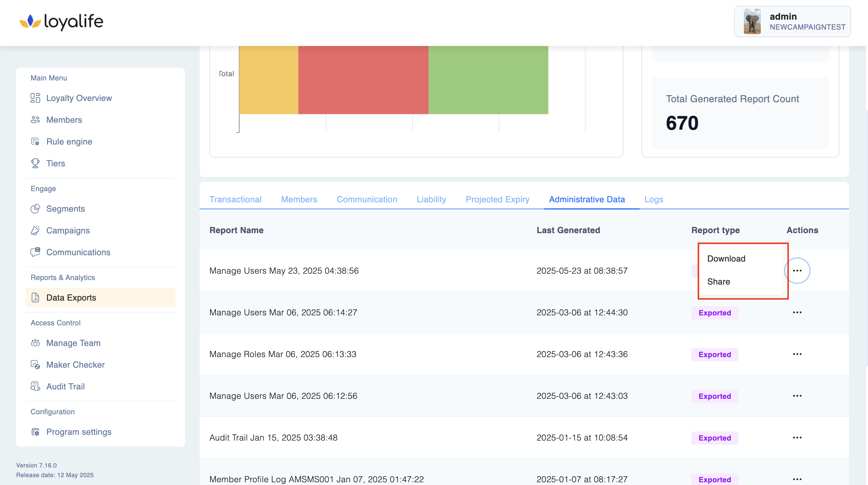Click the Tiers trophy icon
The width and height of the screenshot is (868, 485).
coord(35,163)
